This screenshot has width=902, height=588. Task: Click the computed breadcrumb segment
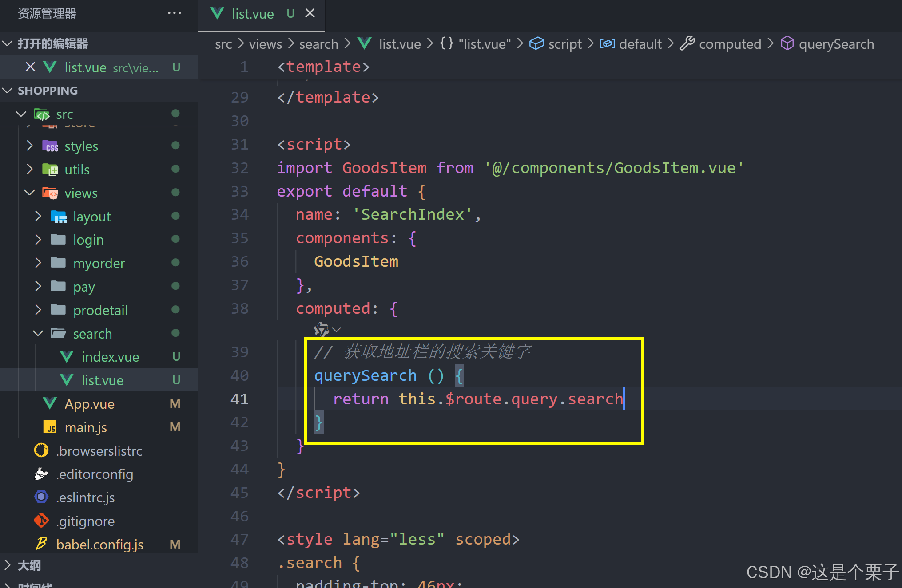[x=730, y=44]
